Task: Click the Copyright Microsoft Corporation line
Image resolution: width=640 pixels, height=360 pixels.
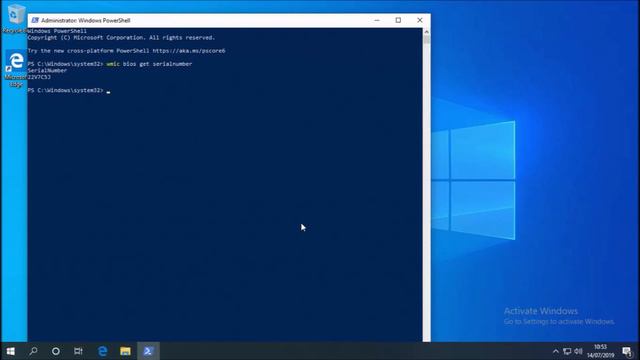Action: click(x=121, y=38)
